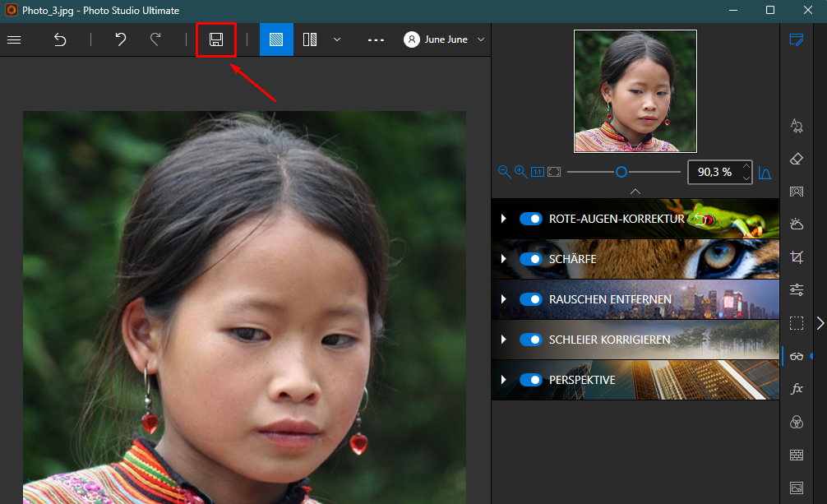Image resolution: width=827 pixels, height=504 pixels.
Task: Click the Rauschen Entfernen heading label
Action: click(610, 299)
